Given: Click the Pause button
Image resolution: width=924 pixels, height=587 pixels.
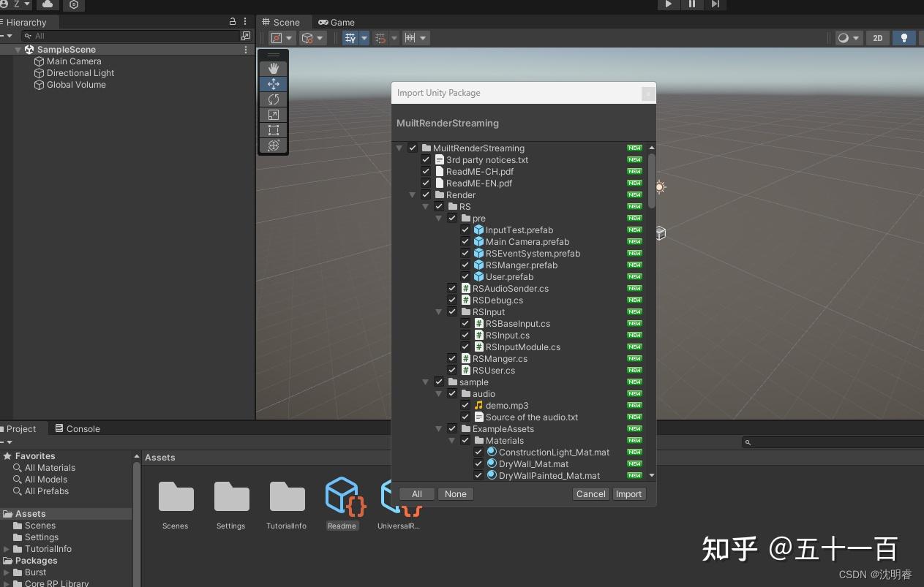Looking at the screenshot, I should (x=691, y=4).
